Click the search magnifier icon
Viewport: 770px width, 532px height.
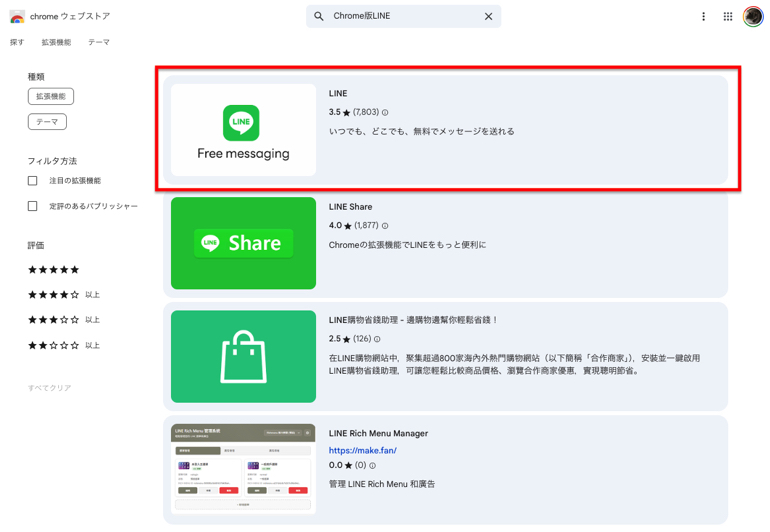coord(319,17)
